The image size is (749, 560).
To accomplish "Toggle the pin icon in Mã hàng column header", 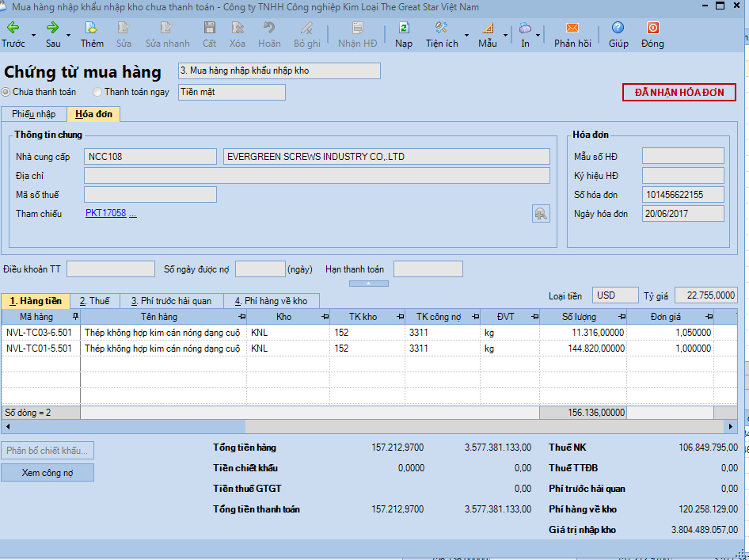I will coord(75,317).
